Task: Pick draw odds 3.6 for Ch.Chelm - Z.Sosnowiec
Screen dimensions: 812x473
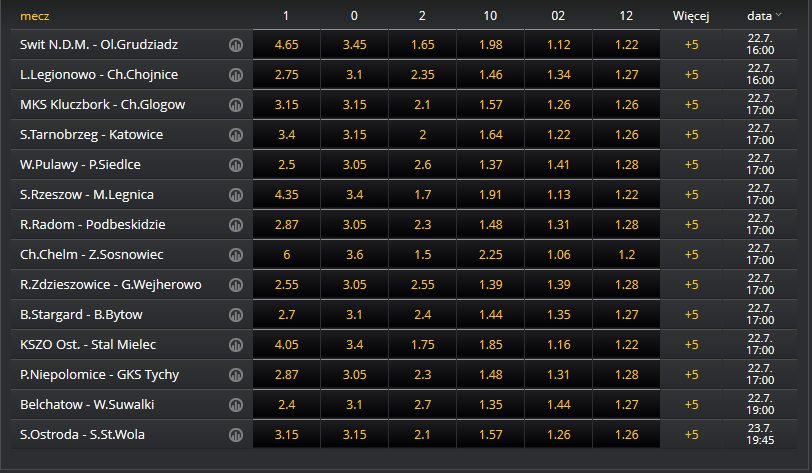Action: tap(354, 254)
